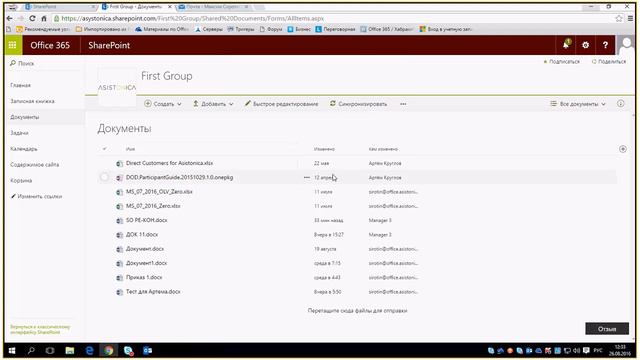
Task: Open OneDrive cloud icon in system tray
Action: point(538,351)
